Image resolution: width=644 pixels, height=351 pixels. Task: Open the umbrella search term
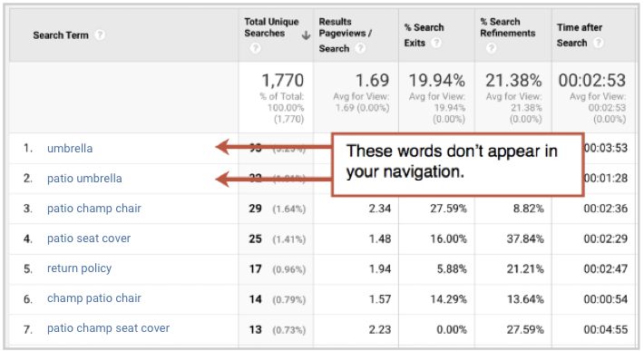[70, 148]
